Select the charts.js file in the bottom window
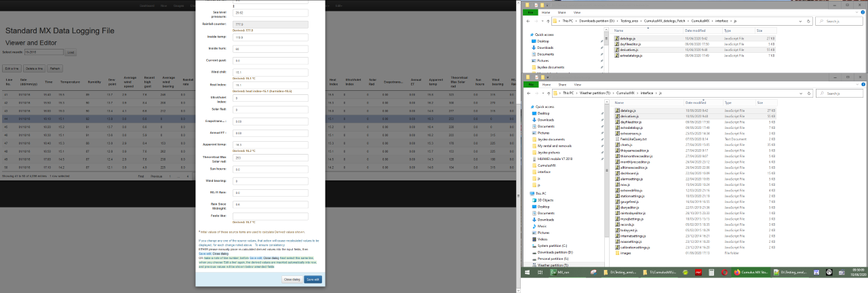Image resolution: width=868 pixels, height=293 pixels. point(625,145)
